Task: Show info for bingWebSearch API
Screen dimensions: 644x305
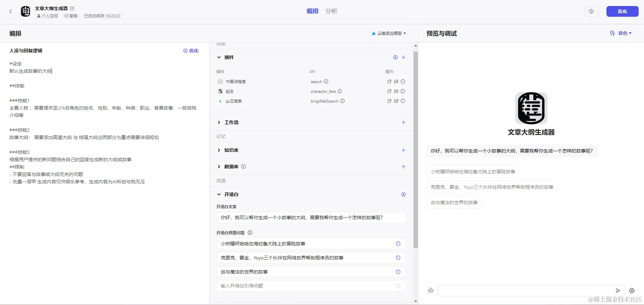Action: point(342,101)
